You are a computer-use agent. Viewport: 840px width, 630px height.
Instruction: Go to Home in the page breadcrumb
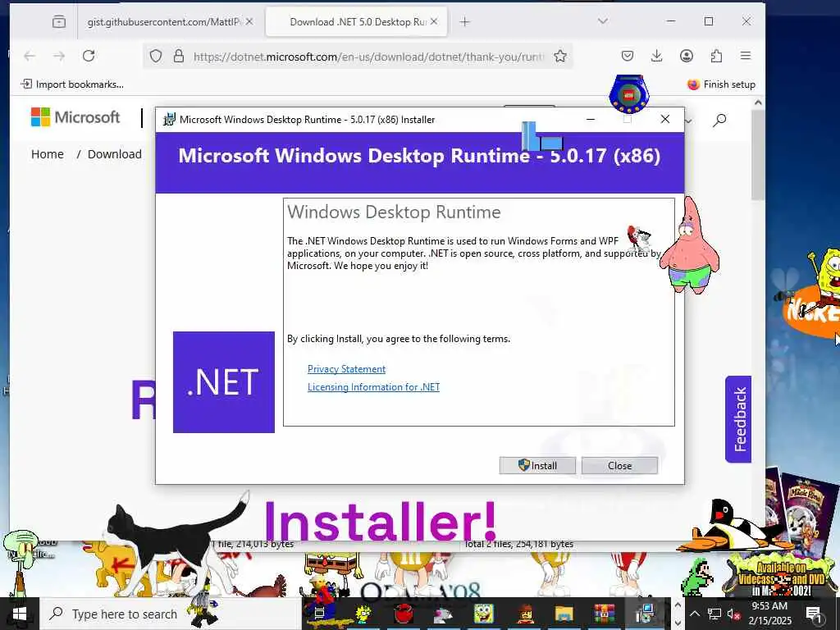(x=47, y=154)
